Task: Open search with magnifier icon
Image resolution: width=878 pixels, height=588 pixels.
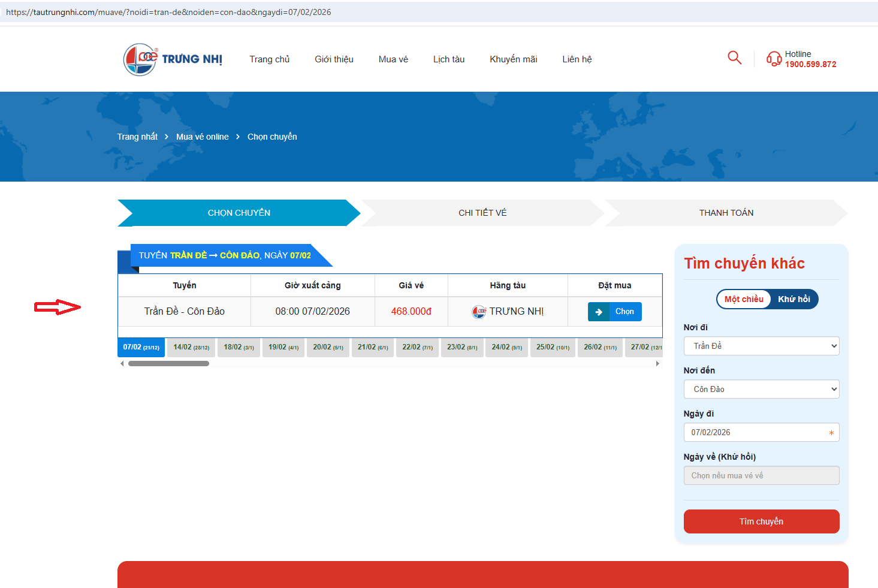Action: point(734,58)
